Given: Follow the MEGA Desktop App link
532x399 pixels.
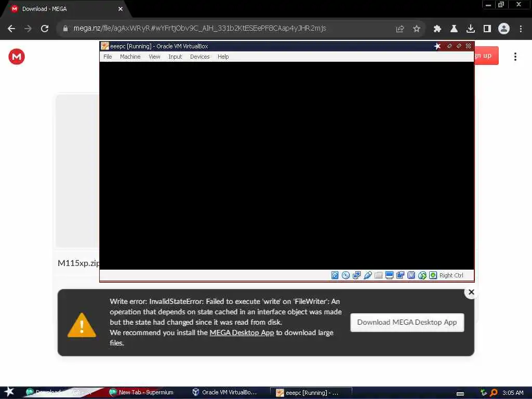Looking at the screenshot, I should click(242, 332).
